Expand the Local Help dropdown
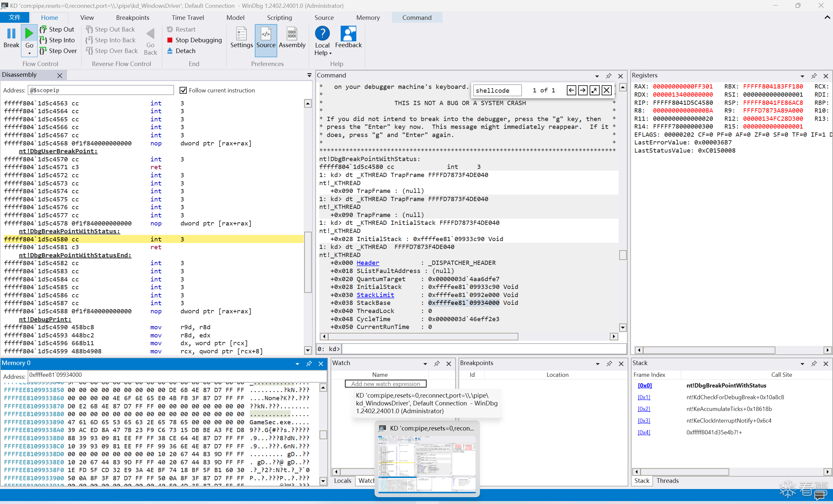Screen dimensions: 833x504 (330, 53)
